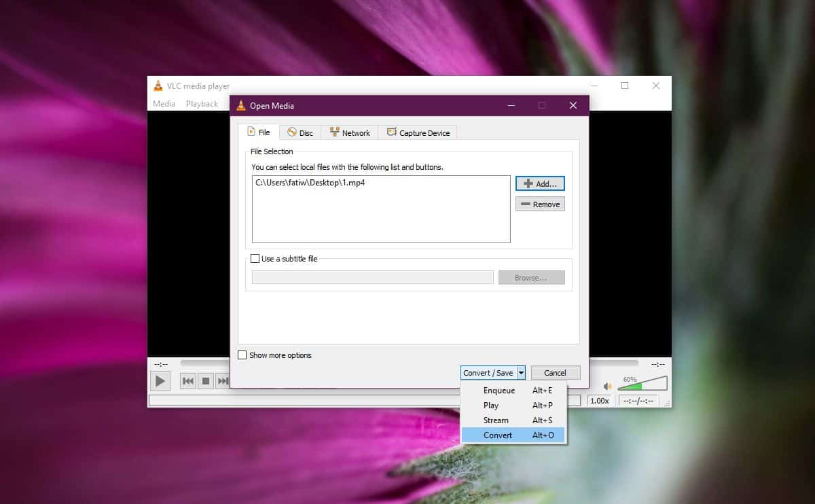Close the VLC media player window
Screen dimensions: 815x504
656,86
